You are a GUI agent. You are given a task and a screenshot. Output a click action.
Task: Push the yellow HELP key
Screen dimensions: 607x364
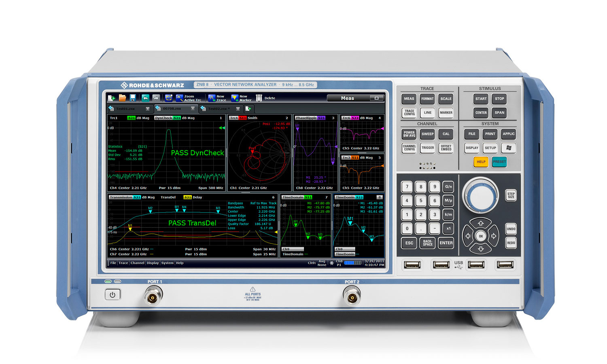point(481,162)
